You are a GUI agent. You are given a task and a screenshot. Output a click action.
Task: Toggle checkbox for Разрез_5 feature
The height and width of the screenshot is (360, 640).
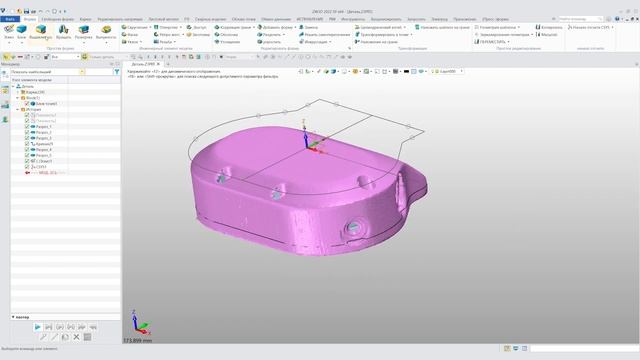coord(27,155)
